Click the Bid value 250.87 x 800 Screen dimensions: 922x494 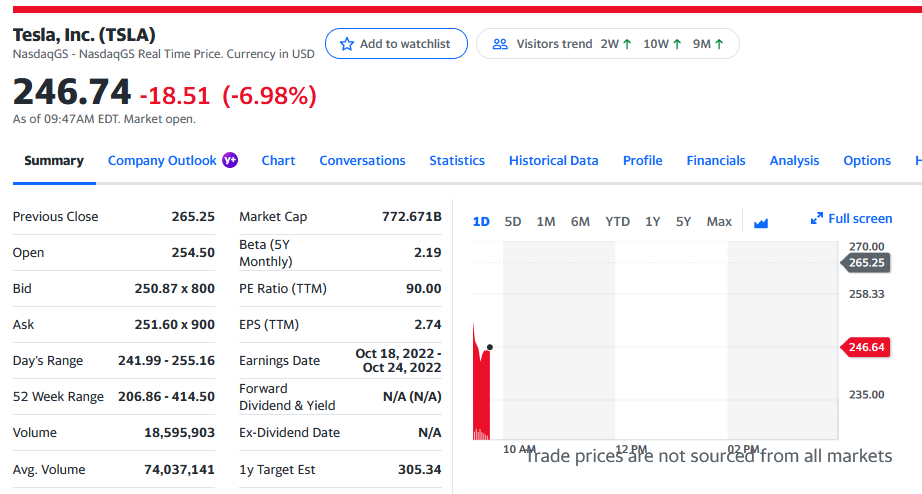click(175, 288)
